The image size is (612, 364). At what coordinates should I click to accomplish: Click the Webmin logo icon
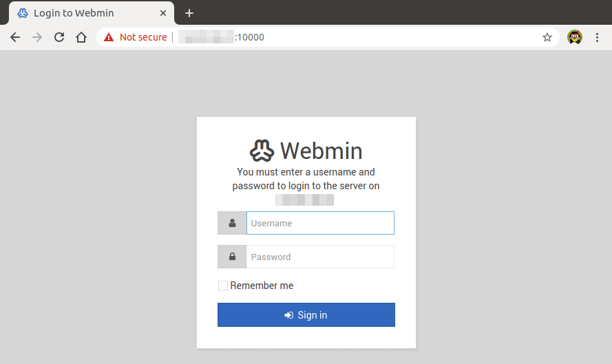point(262,150)
